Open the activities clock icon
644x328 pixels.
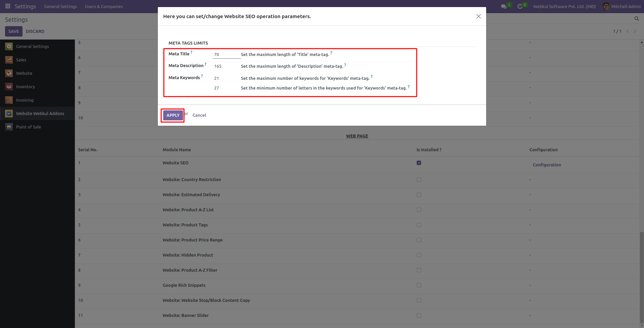520,6
